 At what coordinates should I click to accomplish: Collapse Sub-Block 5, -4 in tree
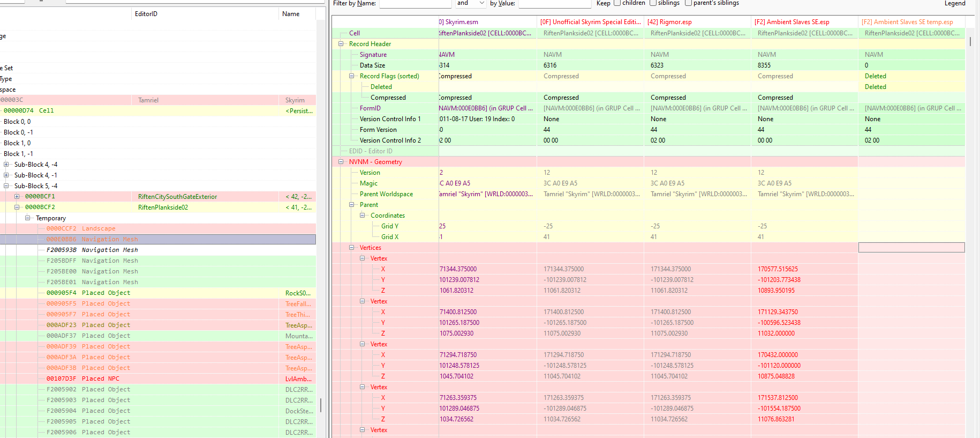point(6,186)
